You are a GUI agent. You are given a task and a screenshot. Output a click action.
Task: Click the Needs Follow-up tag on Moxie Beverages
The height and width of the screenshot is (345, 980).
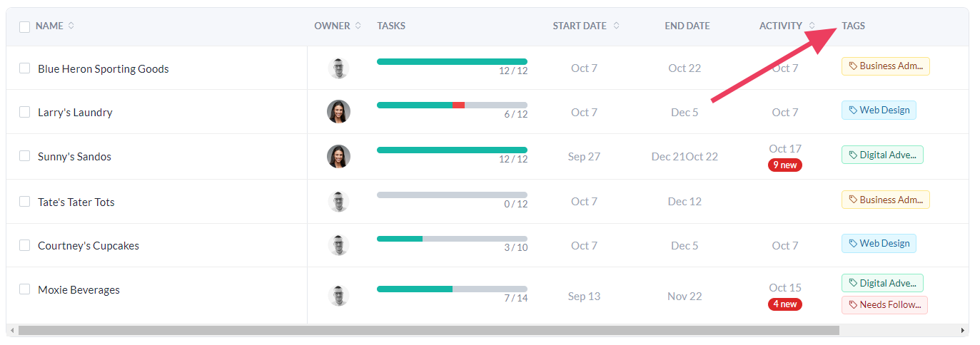[x=884, y=305]
